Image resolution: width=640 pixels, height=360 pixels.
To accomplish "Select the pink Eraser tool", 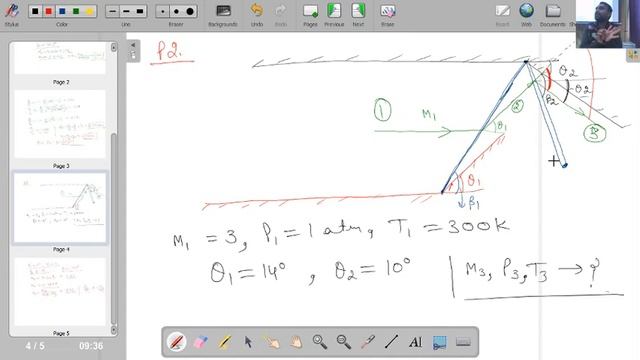I will coord(200,342).
